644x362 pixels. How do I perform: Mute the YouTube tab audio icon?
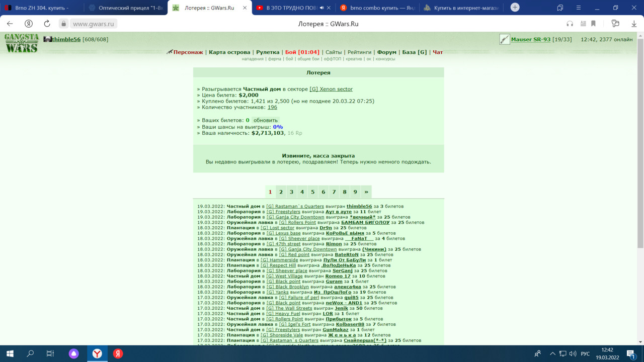pyautogui.click(x=321, y=8)
